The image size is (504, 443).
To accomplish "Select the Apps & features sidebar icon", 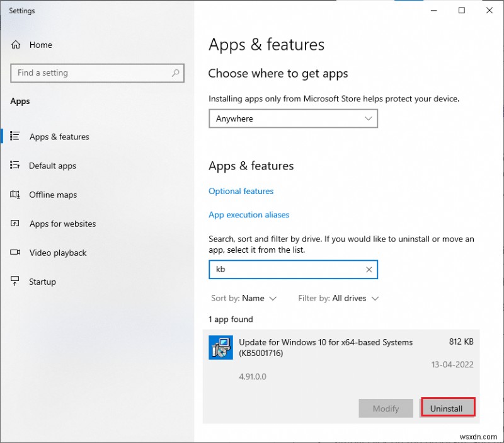I will point(15,137).
